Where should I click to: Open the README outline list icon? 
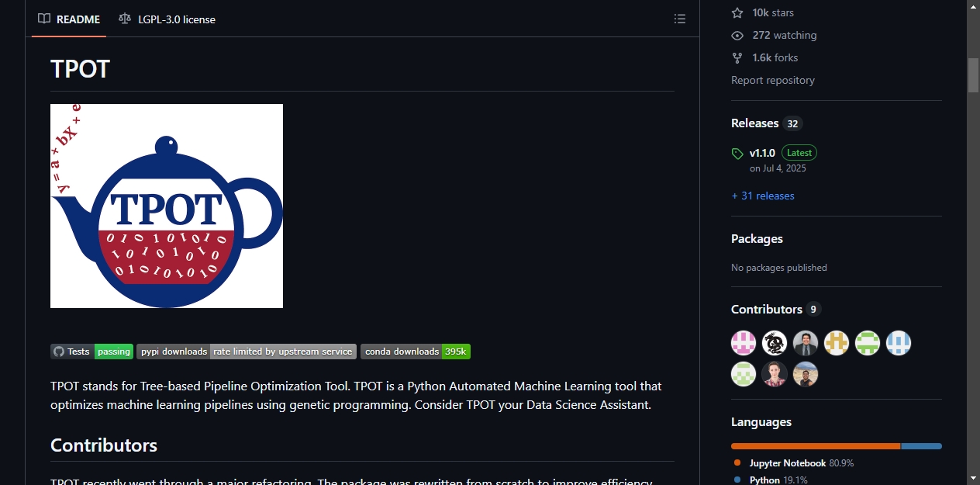click(x=680, y=19)
